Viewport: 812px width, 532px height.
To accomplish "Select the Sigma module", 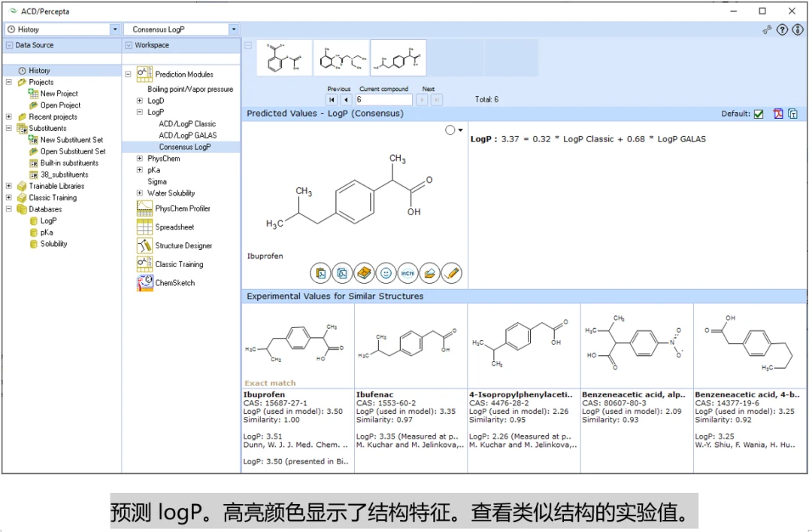I will [157, 181].
